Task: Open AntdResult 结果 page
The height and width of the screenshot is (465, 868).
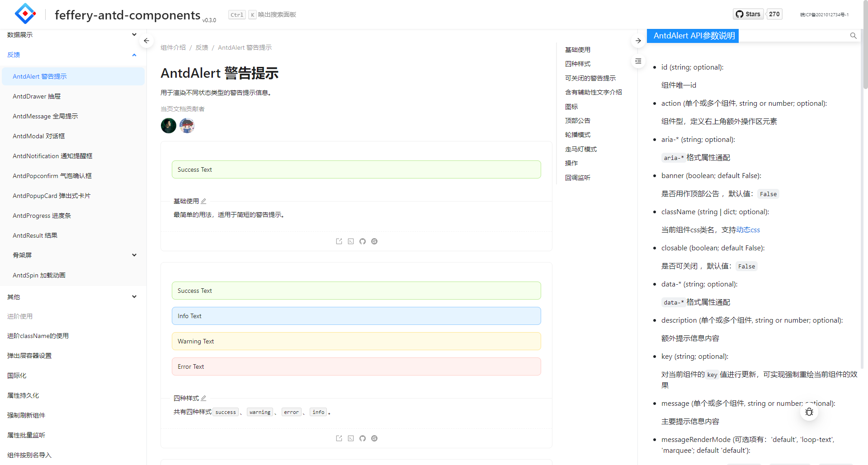Action: pos(73,235)
